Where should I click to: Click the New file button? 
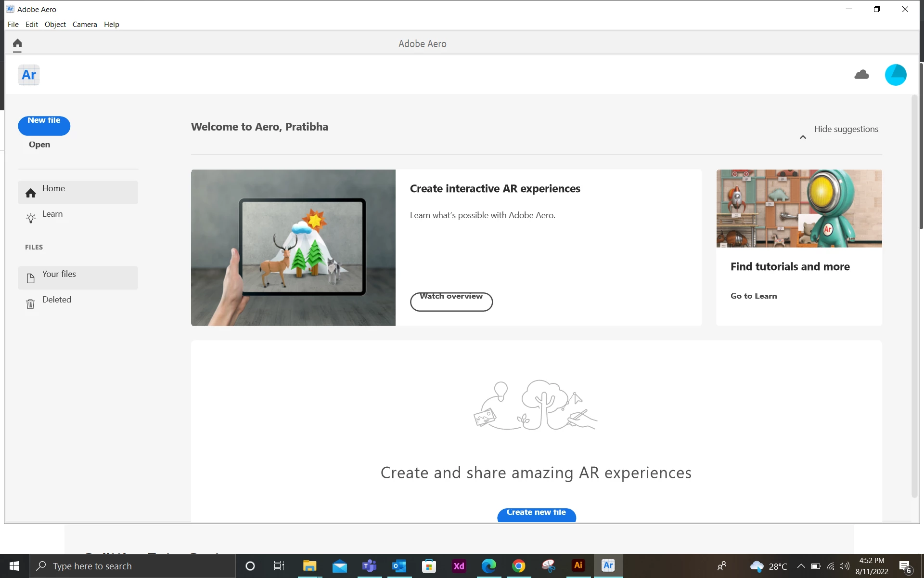[44, 125]
